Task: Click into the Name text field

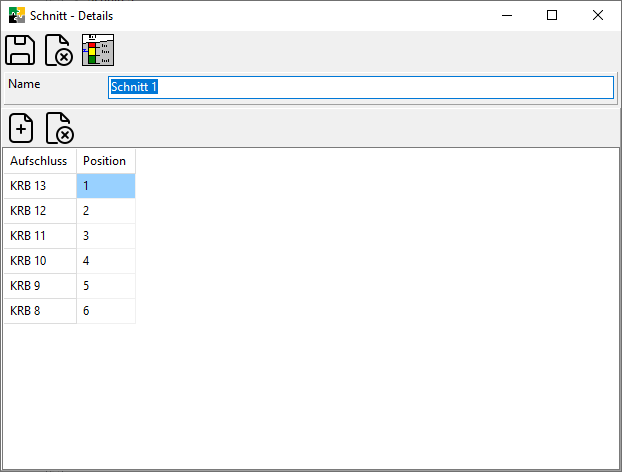Action: pyautogui.click(x=360, y=87)
